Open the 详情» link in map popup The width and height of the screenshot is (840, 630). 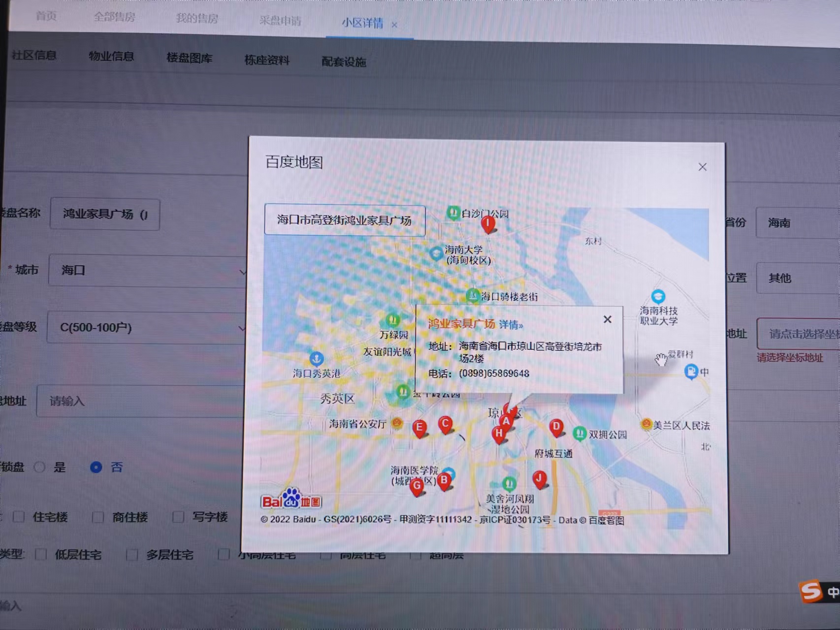tap(511, 325)
